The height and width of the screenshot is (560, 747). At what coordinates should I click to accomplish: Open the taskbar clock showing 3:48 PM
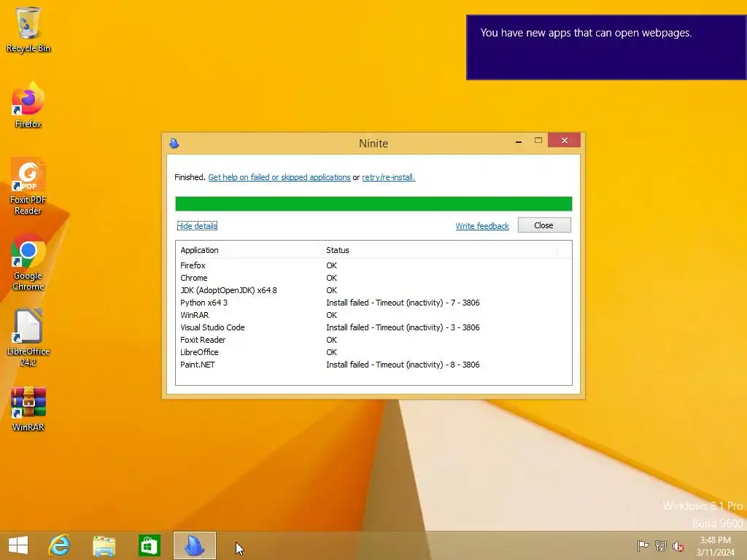[715, 545]
